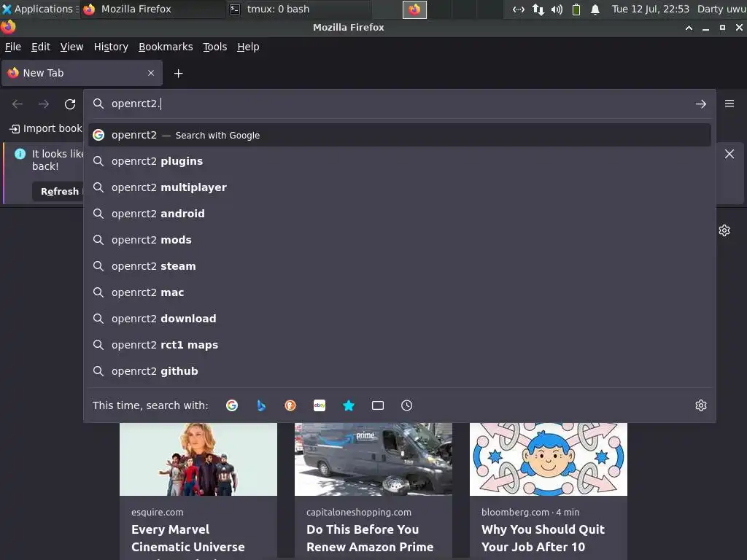
Task: Search with Google one-off icon
Action: [x=232, y=405]
